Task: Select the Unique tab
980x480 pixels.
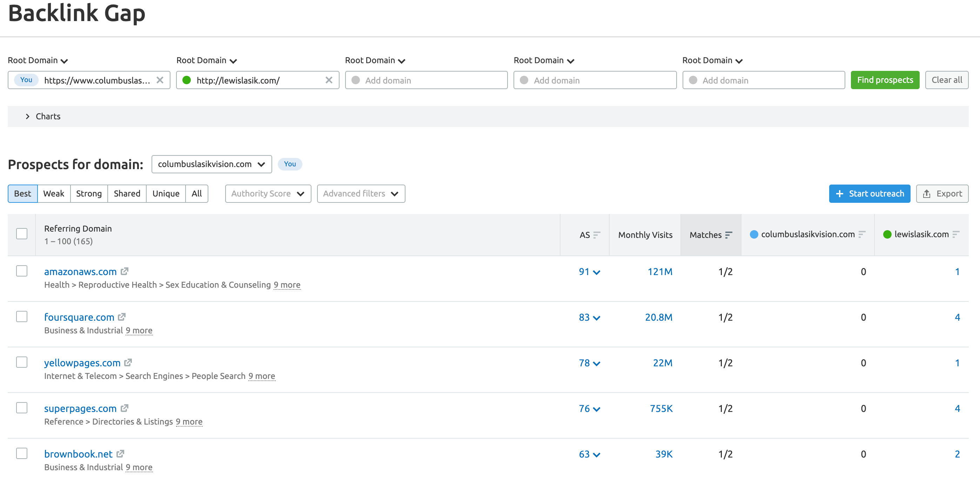Action: tap(166, 194)
